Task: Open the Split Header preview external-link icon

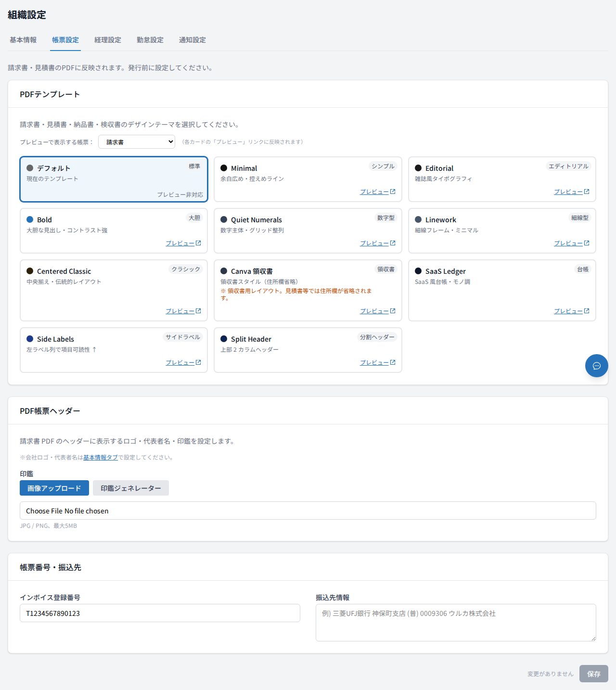Action: (393, 362)
